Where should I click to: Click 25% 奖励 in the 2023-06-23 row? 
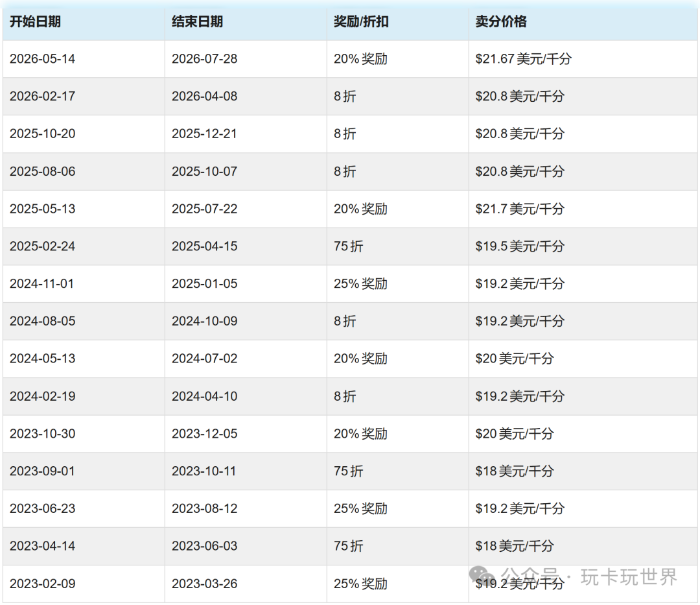pos(361,509)
